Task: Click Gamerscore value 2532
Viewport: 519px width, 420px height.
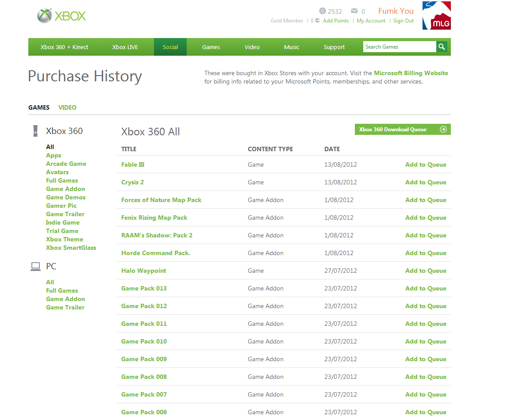Action: point(335,11)
